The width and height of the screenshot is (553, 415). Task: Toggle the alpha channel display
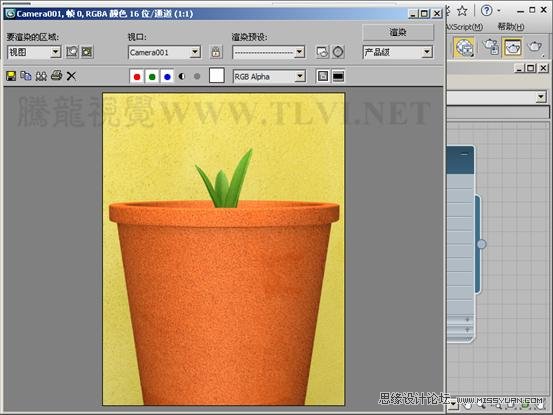[182, 76]
